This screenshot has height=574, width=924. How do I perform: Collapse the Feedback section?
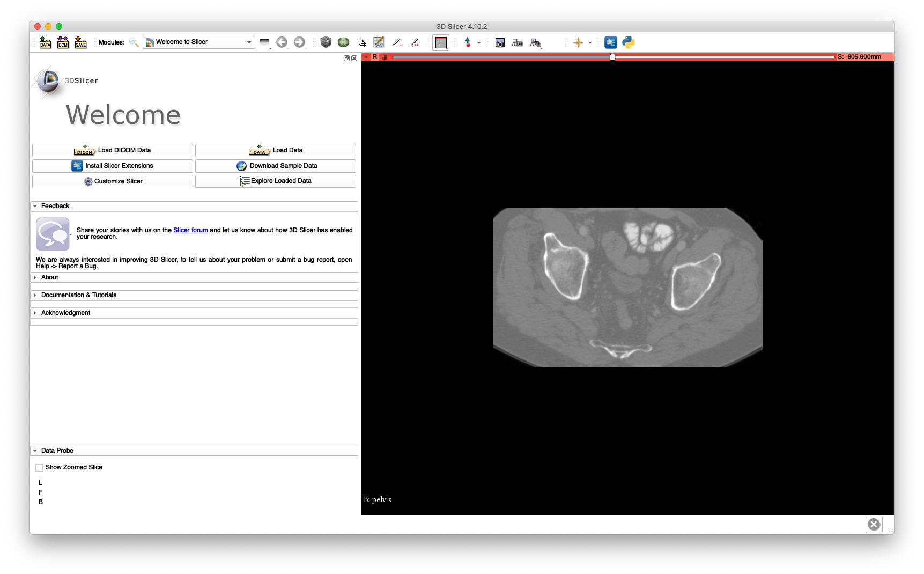pos(194,206)
